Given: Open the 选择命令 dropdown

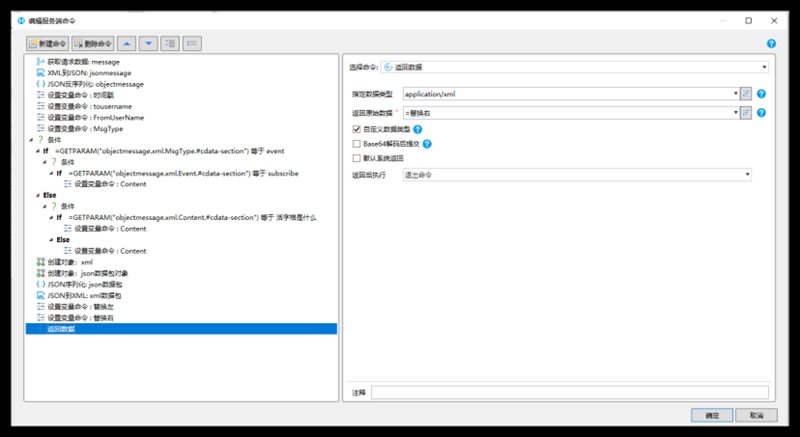Looking at the screenshot, I should click(x=574, y=67).
